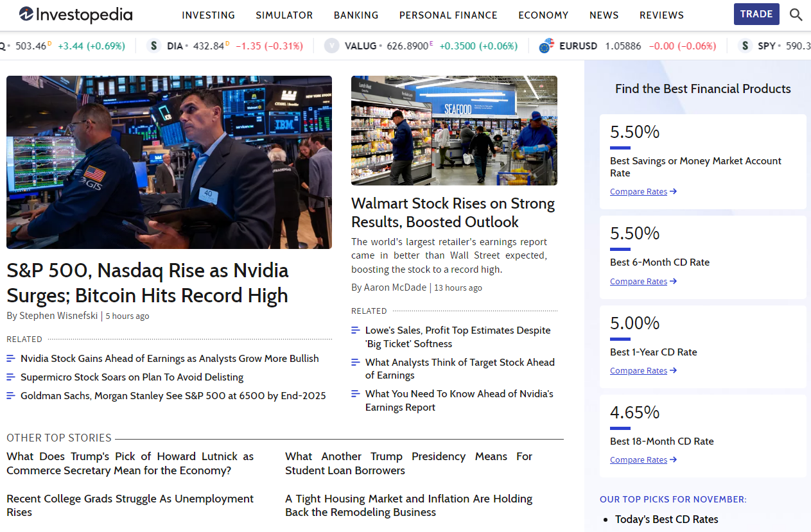Open the search magnifier icon
Image resolution: width=811 pixels, height=532 pixels.
(x=796, y=15)
